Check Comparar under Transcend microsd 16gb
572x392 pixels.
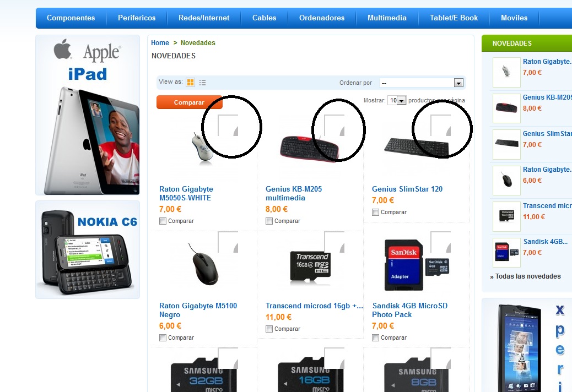pos(269,329)
